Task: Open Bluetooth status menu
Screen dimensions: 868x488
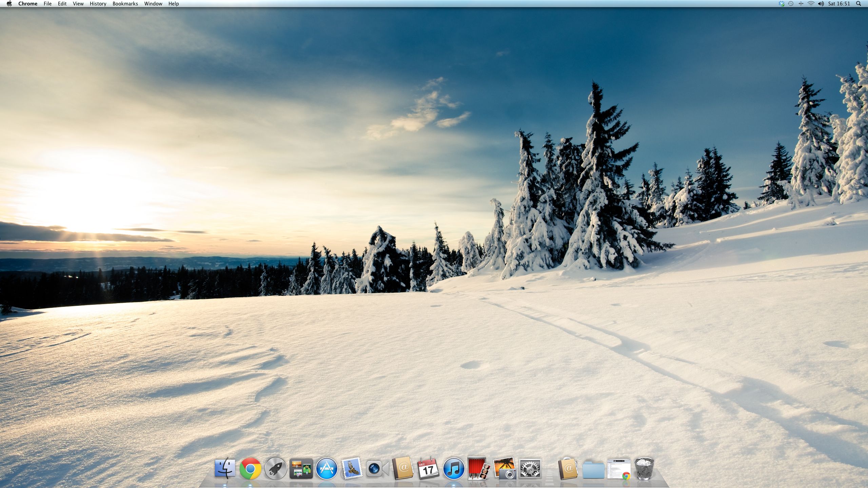Action: point(801,4)
